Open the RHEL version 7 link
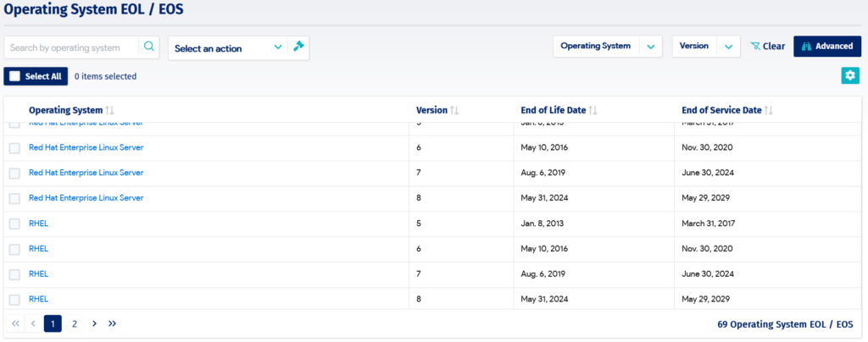 pos(38,273)
